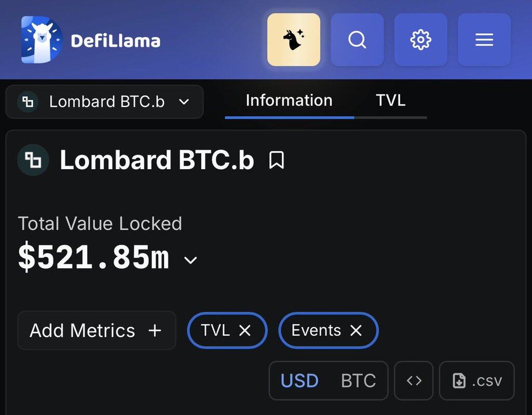Viewport: 532px width, 415px height.
Task: Download chart data as .csv
Action: (x=476, y=381)
